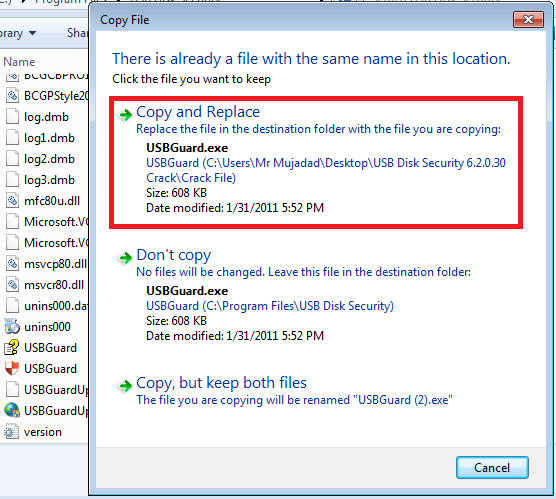This screenshot has height=499, width=556.
Task: Select log1.dmb file name
Action: pos(49,138)
